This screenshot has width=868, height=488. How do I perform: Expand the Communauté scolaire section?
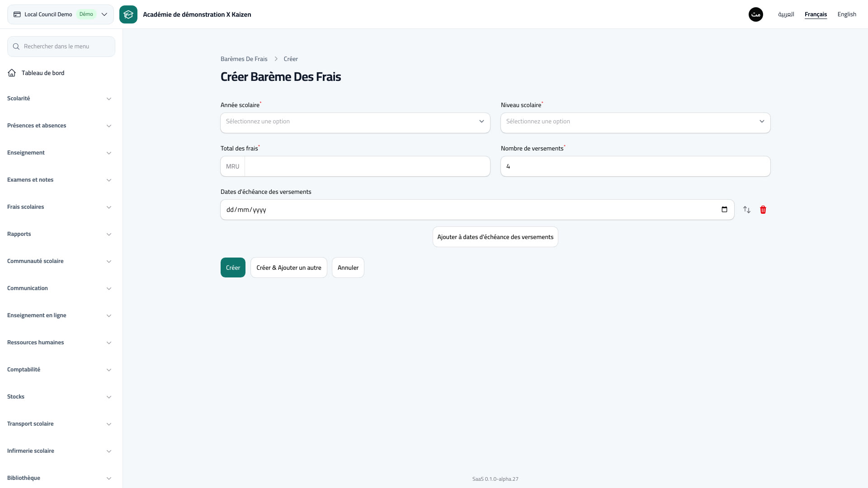[59, 261]
